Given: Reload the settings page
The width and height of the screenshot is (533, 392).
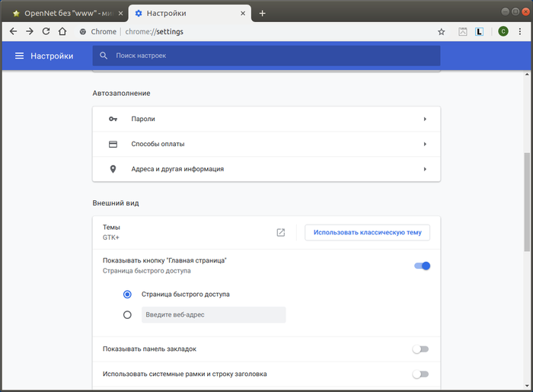Looking at the screenshot, I should [x=46, y=31].
